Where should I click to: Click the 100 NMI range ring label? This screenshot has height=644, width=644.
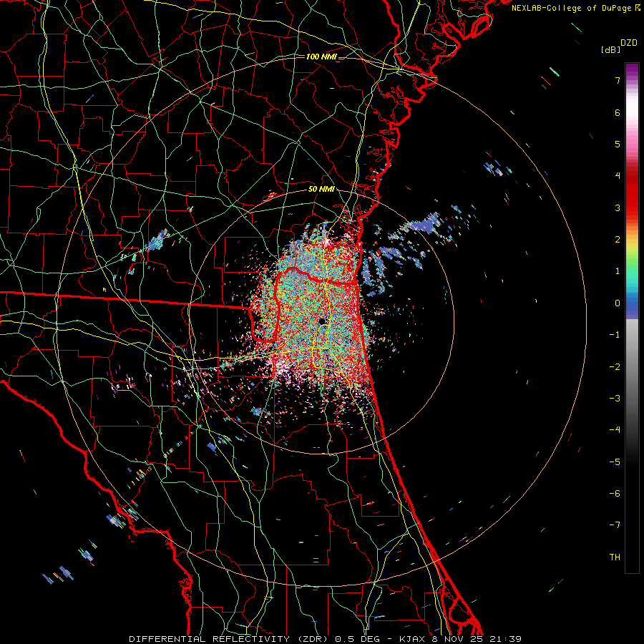[x=321, y=57]
